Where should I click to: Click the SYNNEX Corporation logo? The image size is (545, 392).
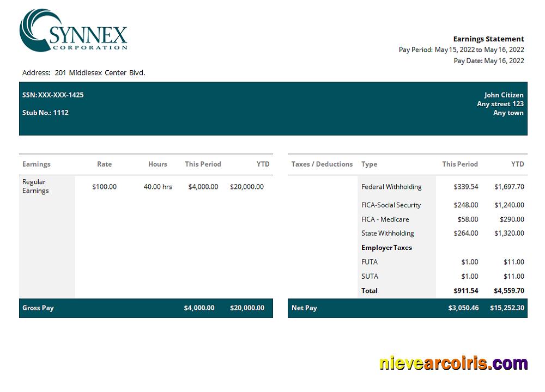pyautogui.click(x=74, y=31)
